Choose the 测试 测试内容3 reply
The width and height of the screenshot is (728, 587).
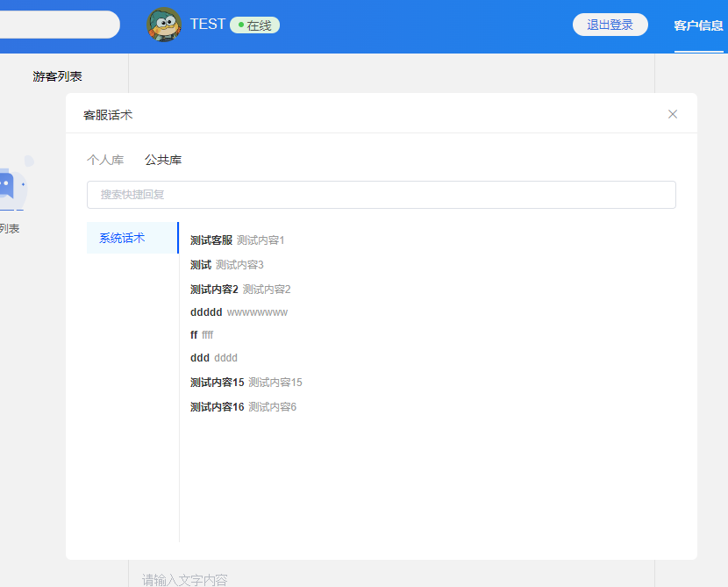227,265
